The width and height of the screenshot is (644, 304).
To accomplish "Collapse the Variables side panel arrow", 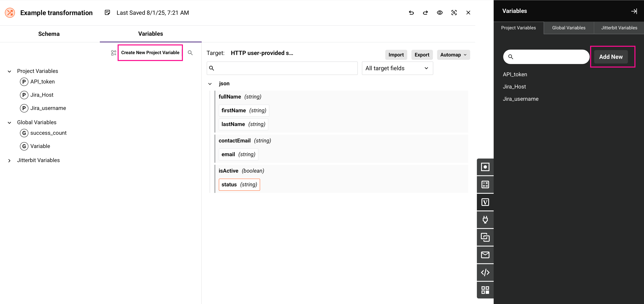I will coord(634,11).
